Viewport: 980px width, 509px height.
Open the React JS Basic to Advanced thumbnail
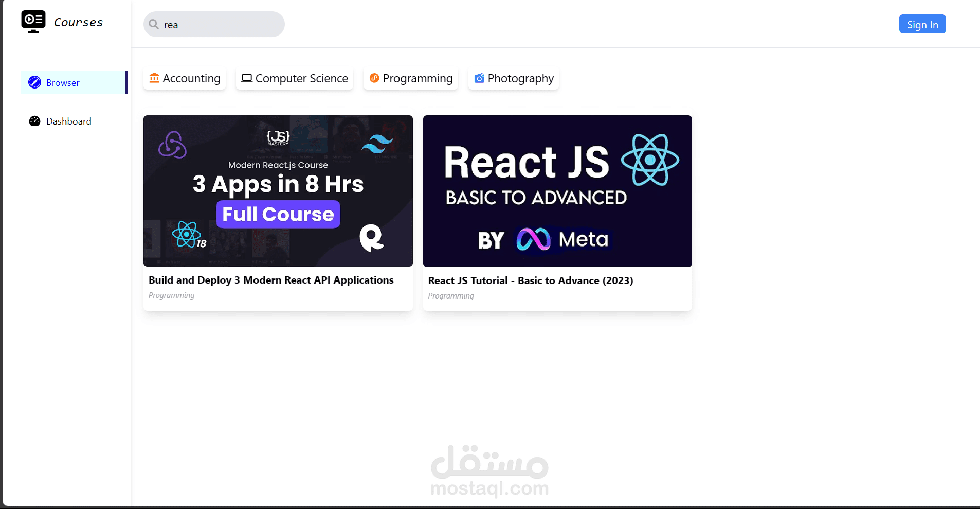coord(557,191)
